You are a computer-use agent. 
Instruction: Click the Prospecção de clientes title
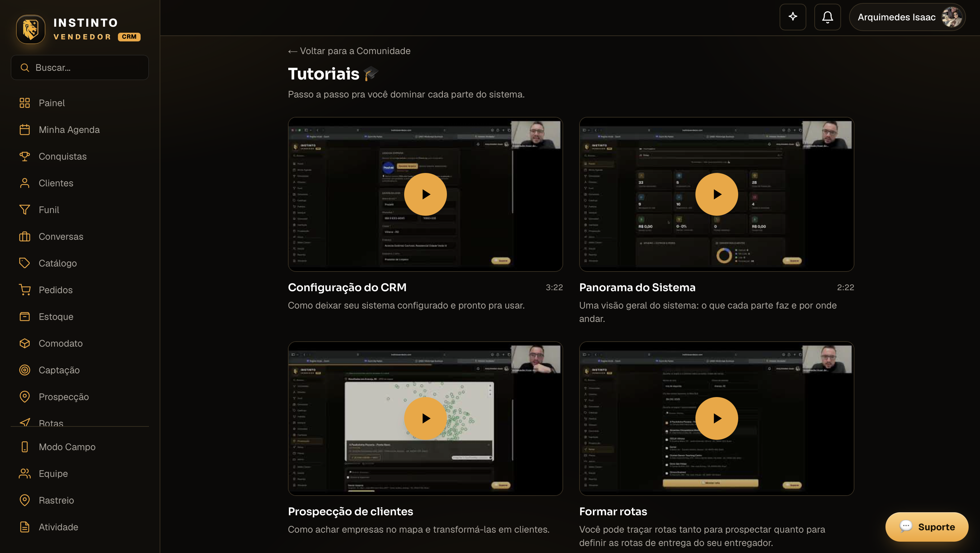click(350, 512)
